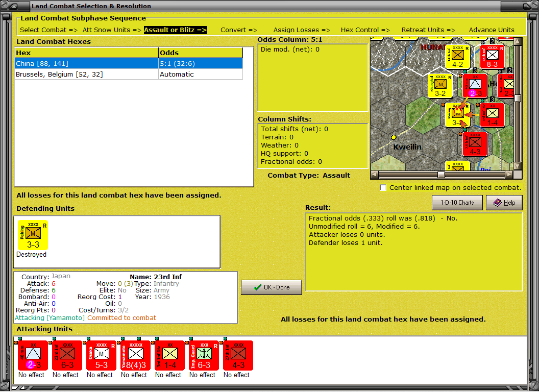The image size is (539, 392).
Task: Click the red 2-3 artillery unit on map
Action: tap(475, 86)
